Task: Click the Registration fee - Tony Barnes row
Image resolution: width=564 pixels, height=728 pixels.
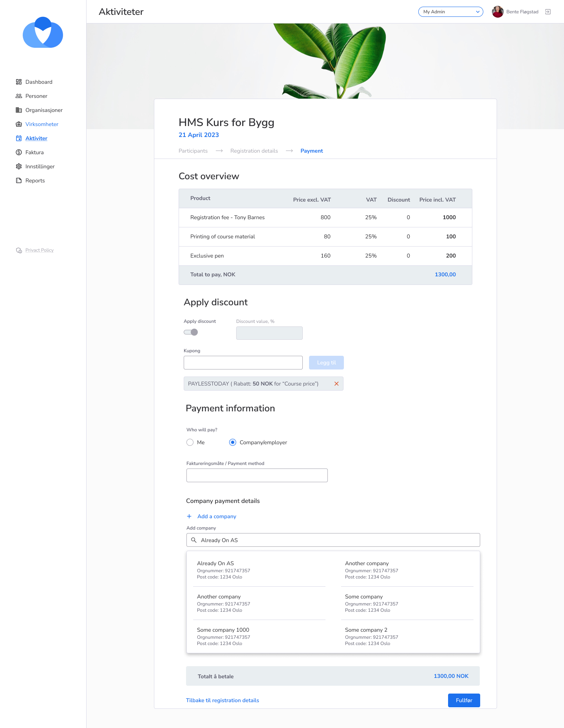Action: point(325,218)
